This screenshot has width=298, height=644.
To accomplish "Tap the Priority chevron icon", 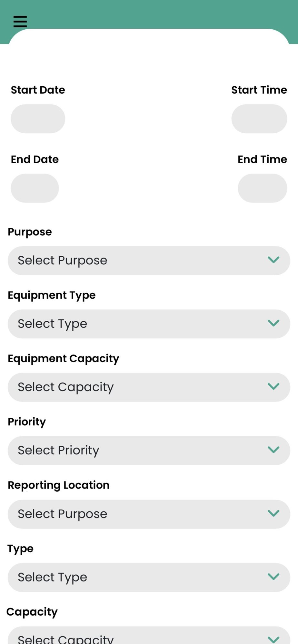I will coord(273,450).
